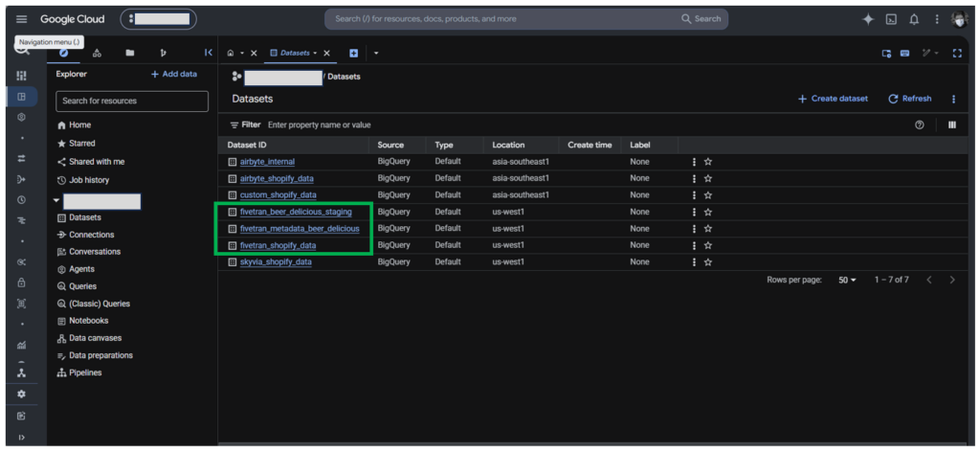This screenshot has height=453, width=980.
Task: Close the Datasets editor tab
Action: tap(326, 54)
